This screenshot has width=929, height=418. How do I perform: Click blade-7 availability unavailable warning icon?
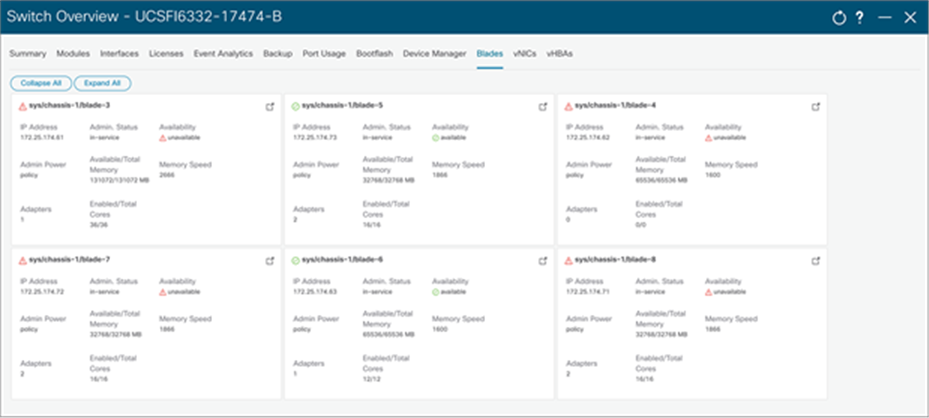(x=163, y=292)
